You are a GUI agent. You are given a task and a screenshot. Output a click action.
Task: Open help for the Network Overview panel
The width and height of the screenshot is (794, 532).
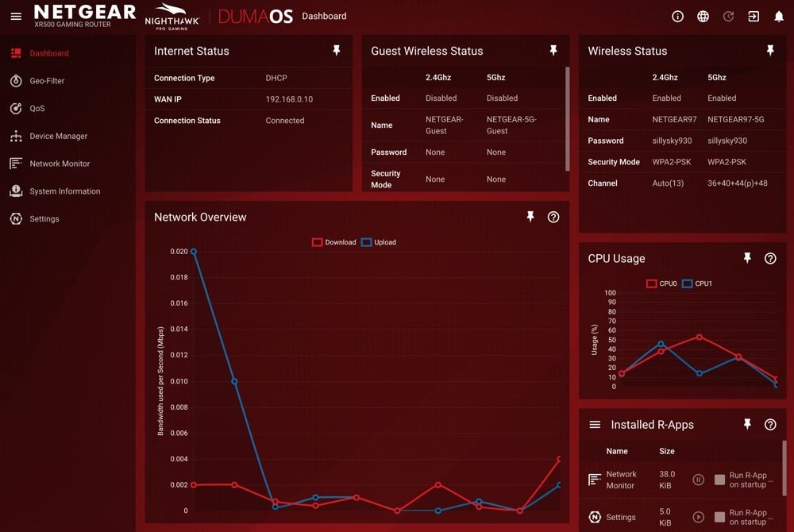[x=553, y=217]
